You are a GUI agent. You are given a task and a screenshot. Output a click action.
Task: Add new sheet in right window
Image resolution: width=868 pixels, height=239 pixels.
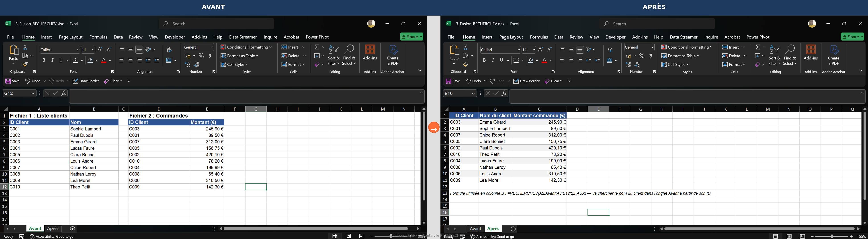tap(513, 229)
